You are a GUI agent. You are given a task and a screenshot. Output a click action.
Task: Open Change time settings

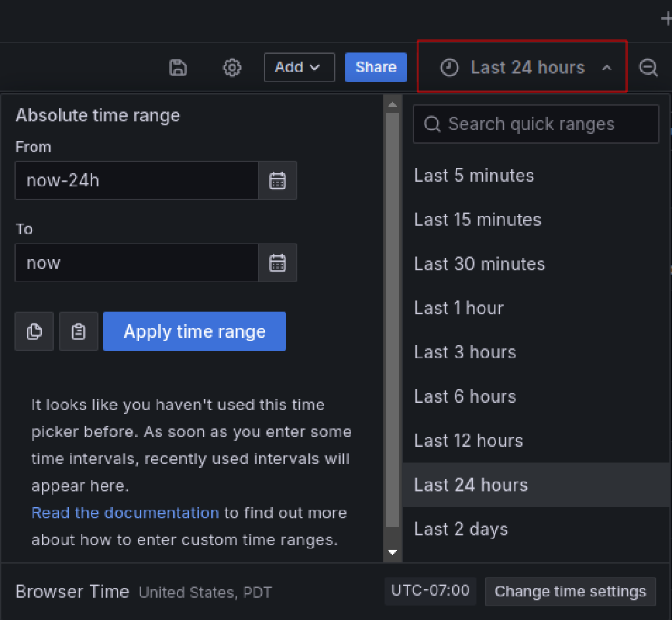click(570, 591)
